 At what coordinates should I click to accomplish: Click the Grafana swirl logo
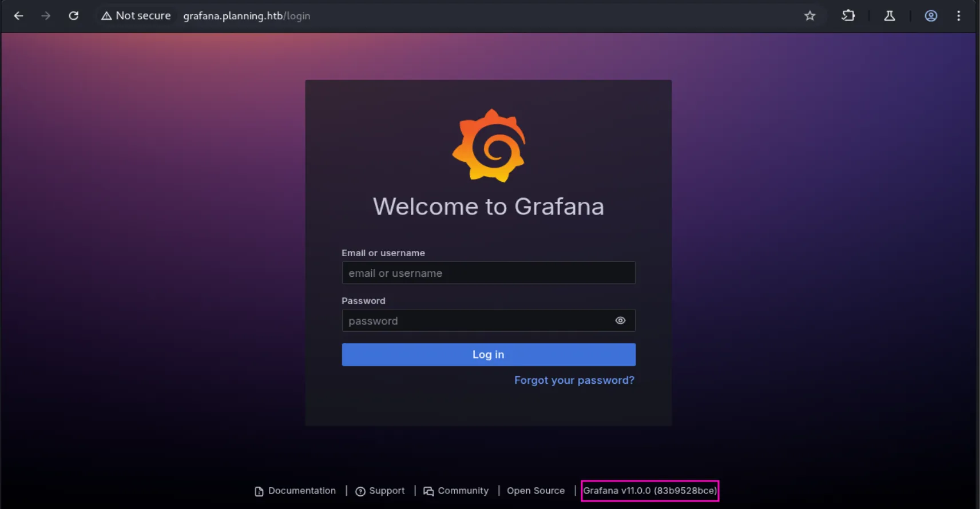489,146
